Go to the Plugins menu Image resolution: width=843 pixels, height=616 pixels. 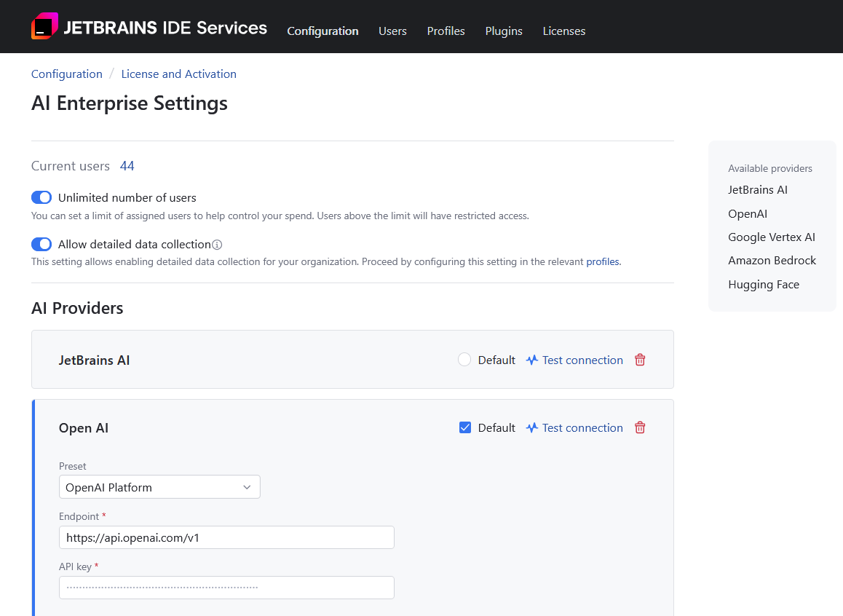(504, 31)
